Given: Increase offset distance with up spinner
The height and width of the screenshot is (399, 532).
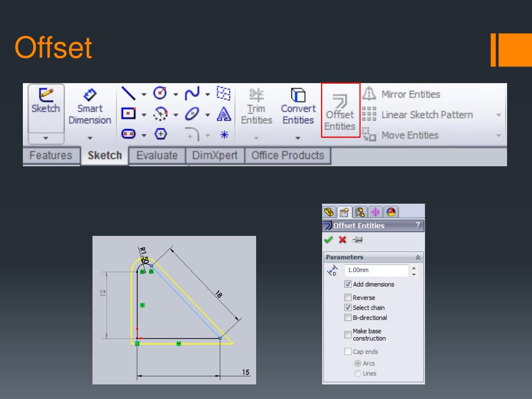Looking at the screenshot, I should 414,268.
